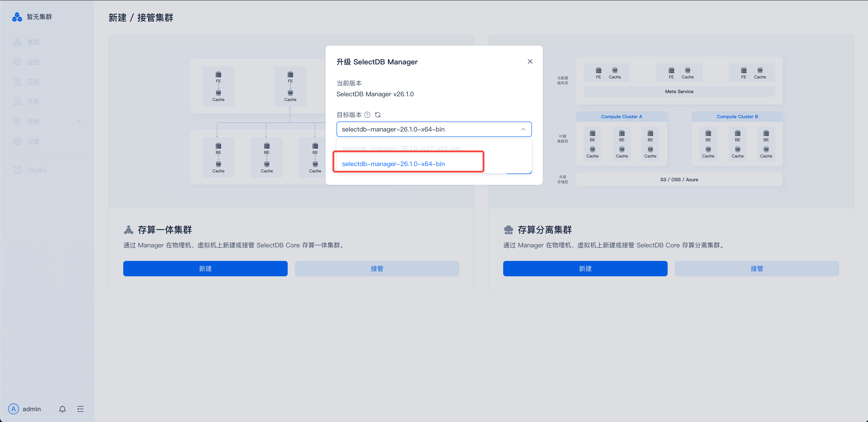Expand the 巡检 sidebar chevron
This screenshot has width=868, height=422.
[79, 121]
